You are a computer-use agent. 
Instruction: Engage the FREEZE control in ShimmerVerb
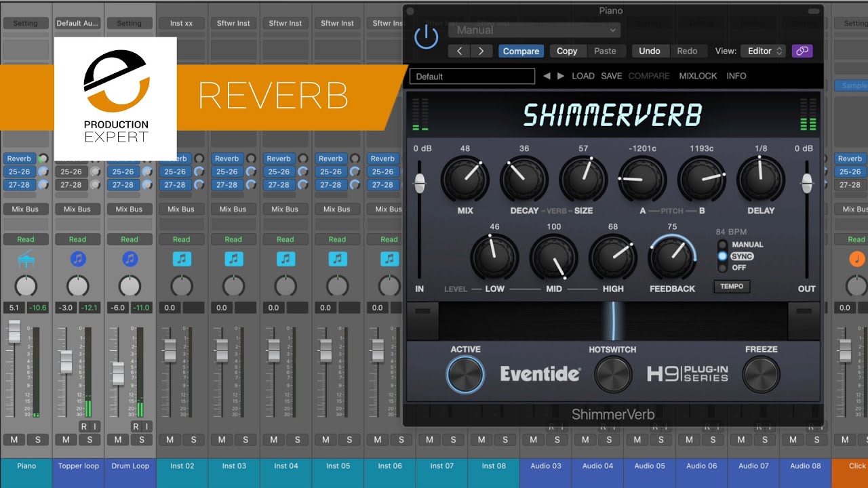761,373
